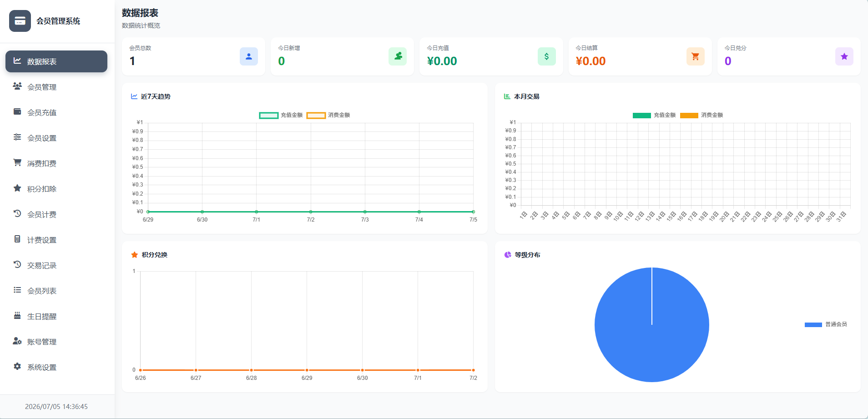Image resolution: width=868 pixels, height=419 pixels.
Task: Click the cart icon beside 消费扣费
Action: 17,162
